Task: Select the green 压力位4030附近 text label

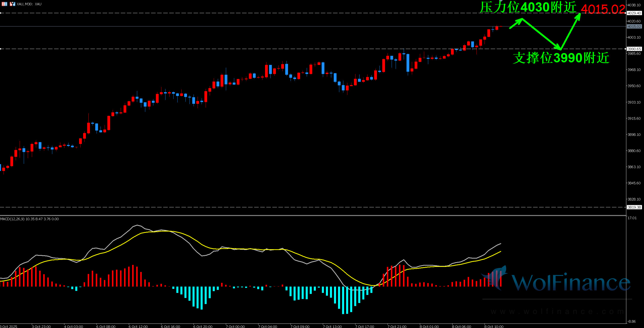Action: 528,7
